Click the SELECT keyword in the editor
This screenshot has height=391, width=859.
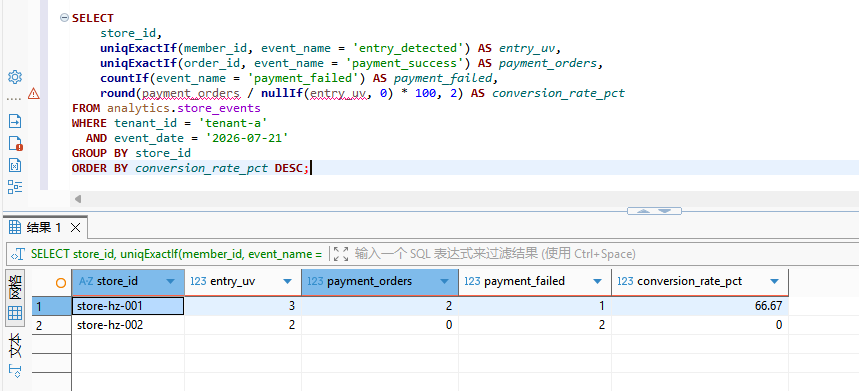(x=93, y=18)
